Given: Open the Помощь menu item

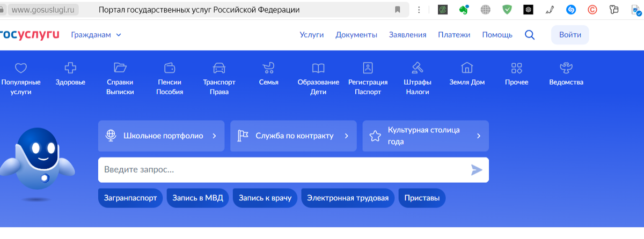Looking at the screenshot, I should (497, 35).
